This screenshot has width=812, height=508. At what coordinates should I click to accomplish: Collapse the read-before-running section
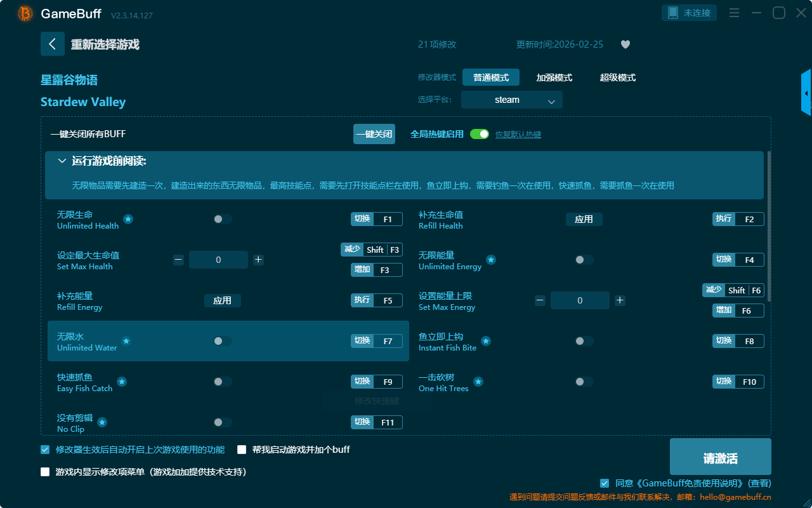[62, 161]
